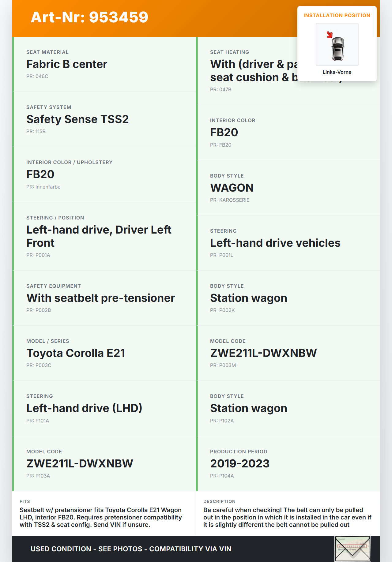Select the Fabric B center seat material
Viewport: 392px width, 562px height.
[x=67, y=64]
